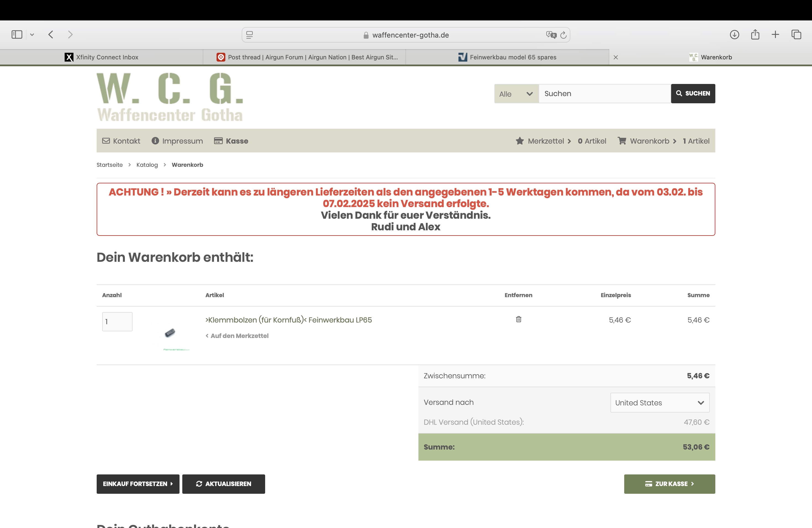The height and width of the screenshot is (528, 812).
Task: Open Klemmbolzen Feinwerkbau LP65 product link
Action: 288,320
